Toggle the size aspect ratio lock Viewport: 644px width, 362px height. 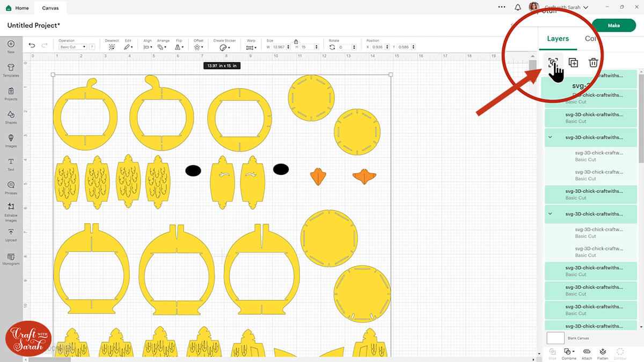(x=296, y=41)
